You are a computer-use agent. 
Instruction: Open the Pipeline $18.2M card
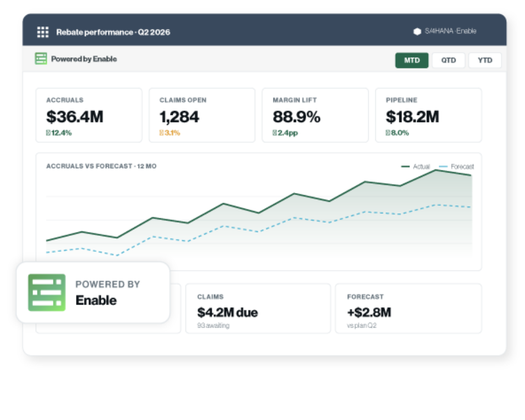[x=429, y=115]
